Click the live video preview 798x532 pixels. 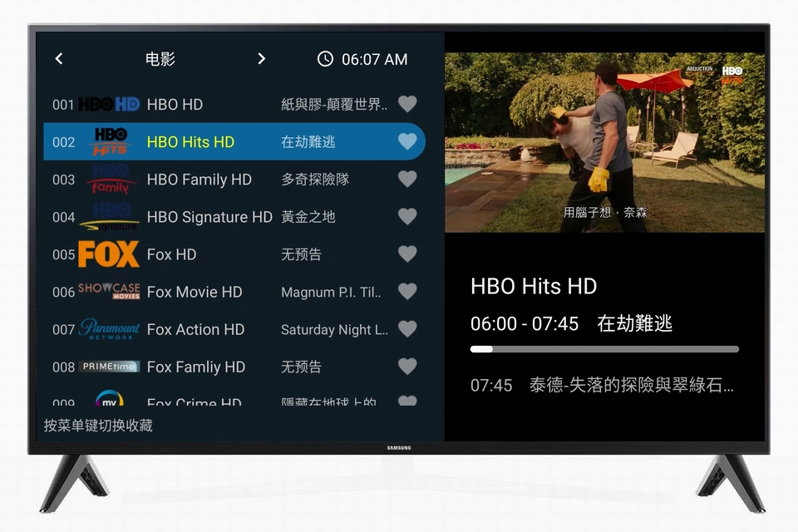point(604,142)
